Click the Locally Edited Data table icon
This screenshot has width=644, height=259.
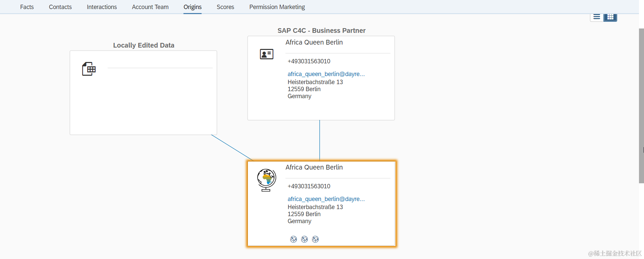click(x=89, y=69)
